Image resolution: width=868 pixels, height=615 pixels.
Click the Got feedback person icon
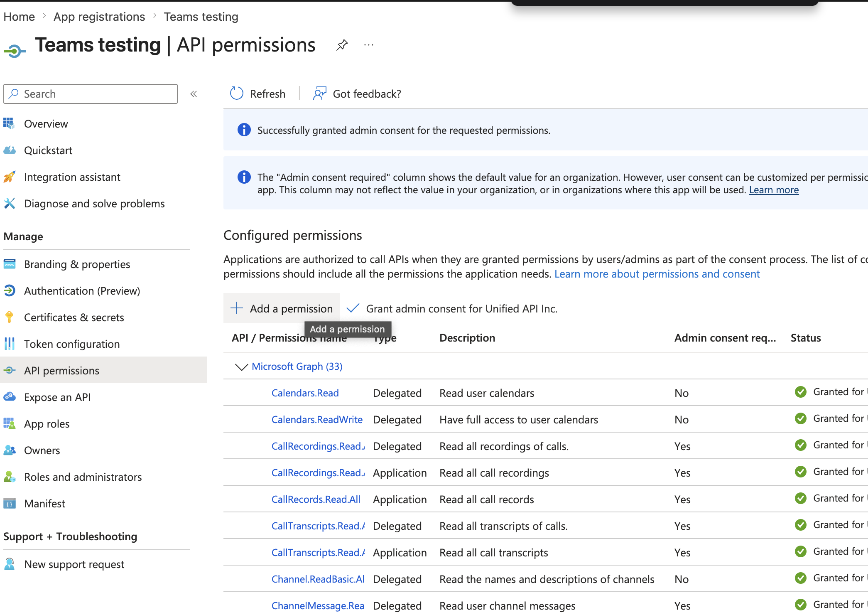[x=319, y=93]
